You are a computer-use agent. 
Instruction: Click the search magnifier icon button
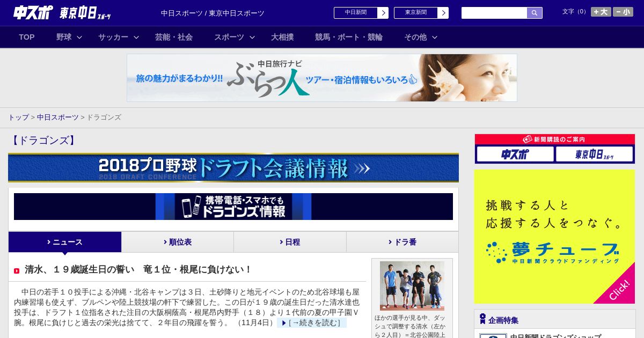pyautogui.click(x=535, y=13)
